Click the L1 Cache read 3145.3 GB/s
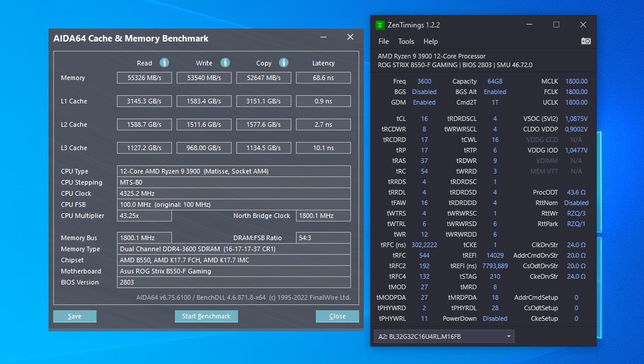This screenshot has height=364, width=644. (x=144, y=101)
